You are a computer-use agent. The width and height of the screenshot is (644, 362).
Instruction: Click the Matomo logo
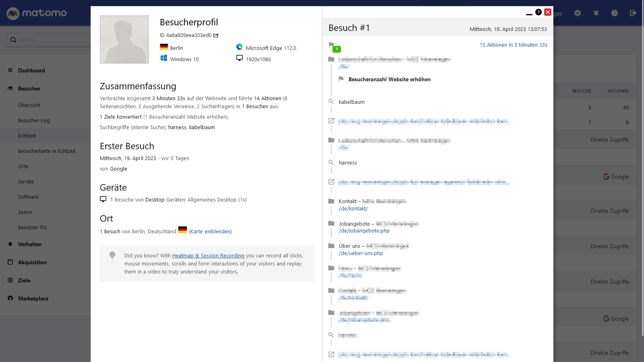(x=37, y=13)
